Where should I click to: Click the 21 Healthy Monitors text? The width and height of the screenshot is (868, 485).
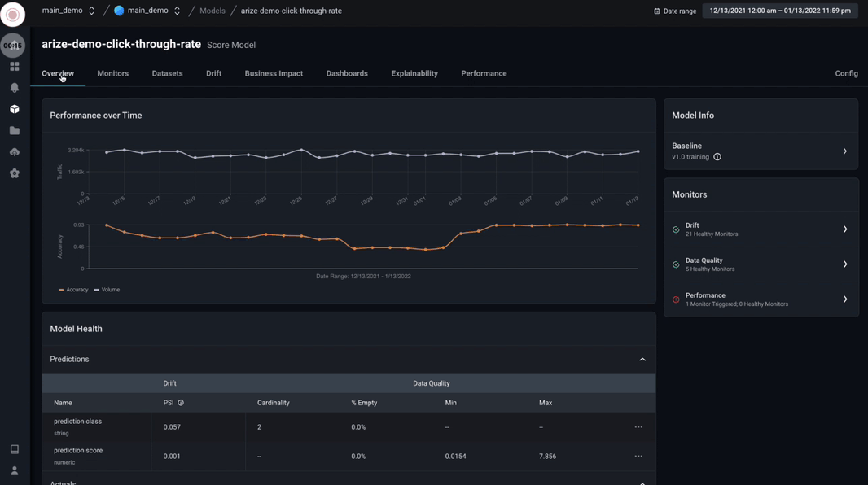pyautogui.click(x=712, y=234)
